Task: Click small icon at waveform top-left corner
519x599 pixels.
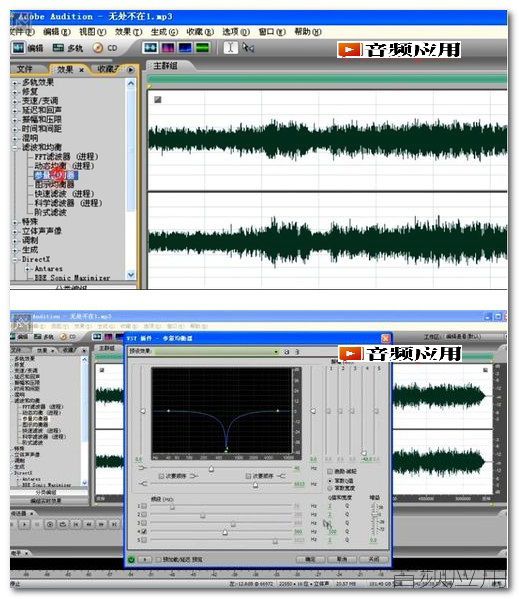Action: (x=157, y=100)
